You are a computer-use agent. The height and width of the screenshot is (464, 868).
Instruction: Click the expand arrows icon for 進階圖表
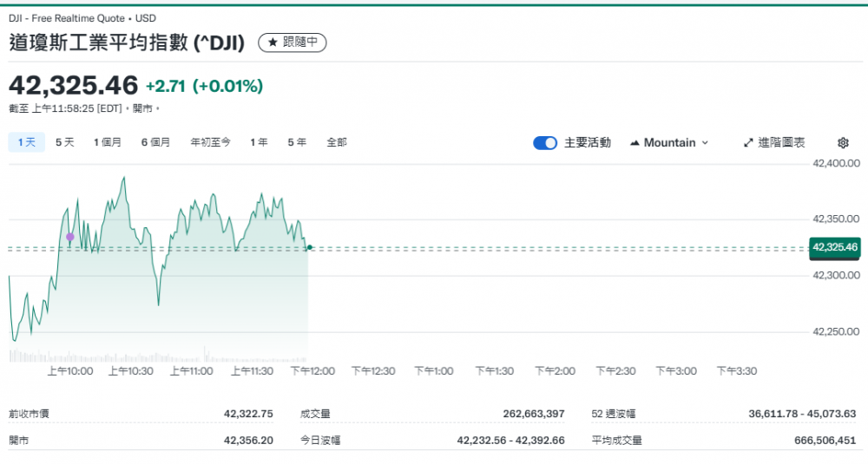[748, 143]
